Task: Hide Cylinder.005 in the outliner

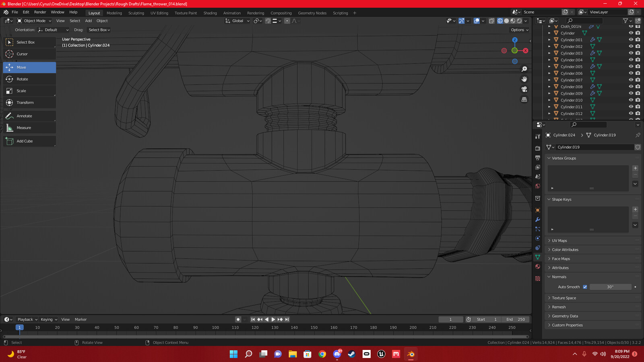Action: click(631, 66)
